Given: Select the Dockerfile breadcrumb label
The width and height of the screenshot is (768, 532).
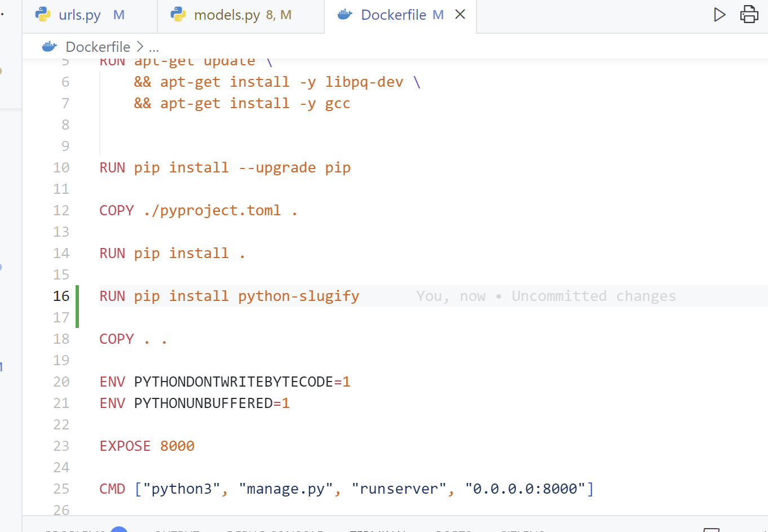Looking at the screenshot, I should tap(98, 47).
